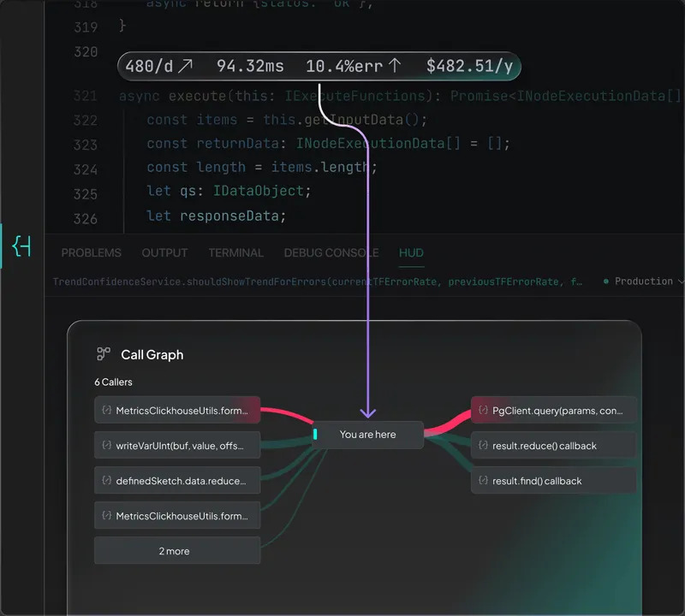Click the code icon on writeVarUInt caller
This screenshot has height=616, width=685.
click(x=105, y=445)
